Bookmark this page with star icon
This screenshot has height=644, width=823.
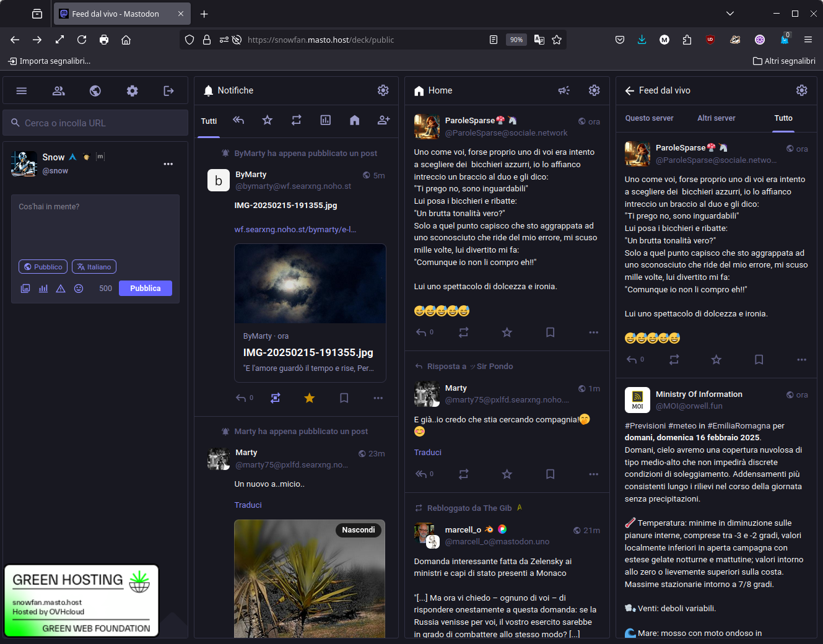coord(557,40)
